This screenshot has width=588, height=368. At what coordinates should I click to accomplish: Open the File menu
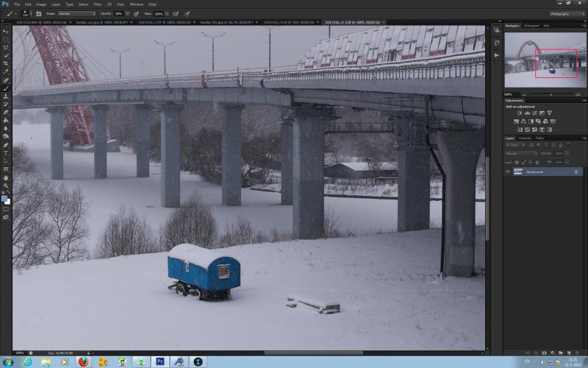click(17, 4)
